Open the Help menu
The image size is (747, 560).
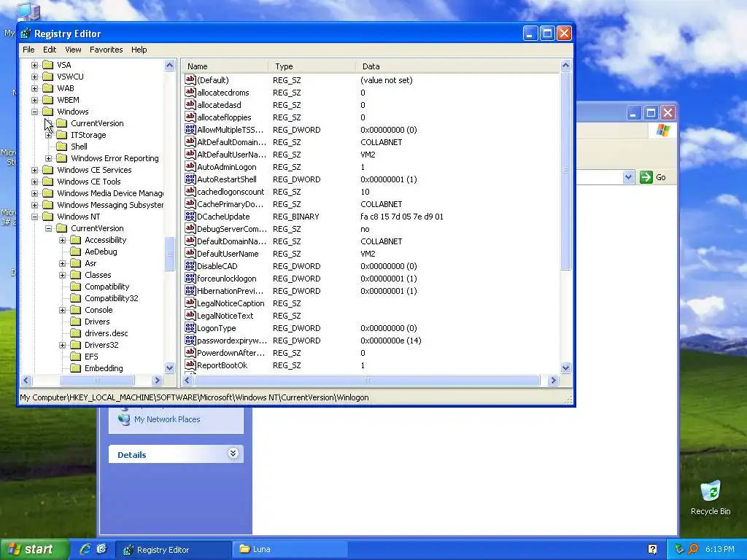(139, 50)
